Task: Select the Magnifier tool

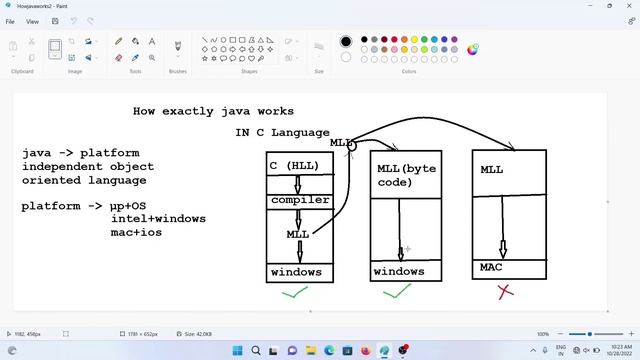Action: pos(152,58)
